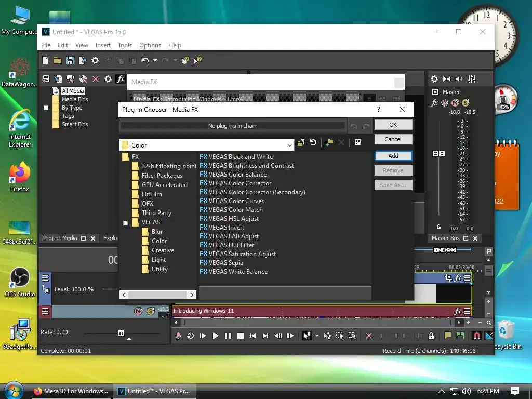The image size is (532, 399).
Task: Select VEGAS White Balance plug-in
Action: click(x=234, y=271)
